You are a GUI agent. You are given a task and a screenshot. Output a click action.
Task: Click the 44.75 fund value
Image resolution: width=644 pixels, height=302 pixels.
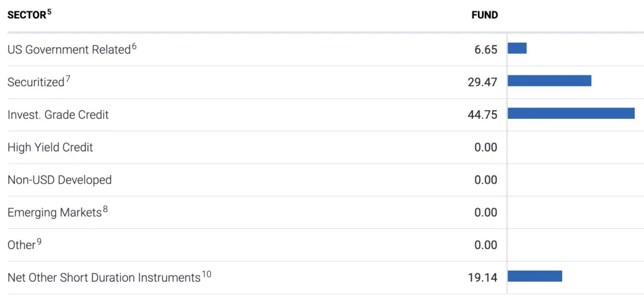(x=482, y=115)
